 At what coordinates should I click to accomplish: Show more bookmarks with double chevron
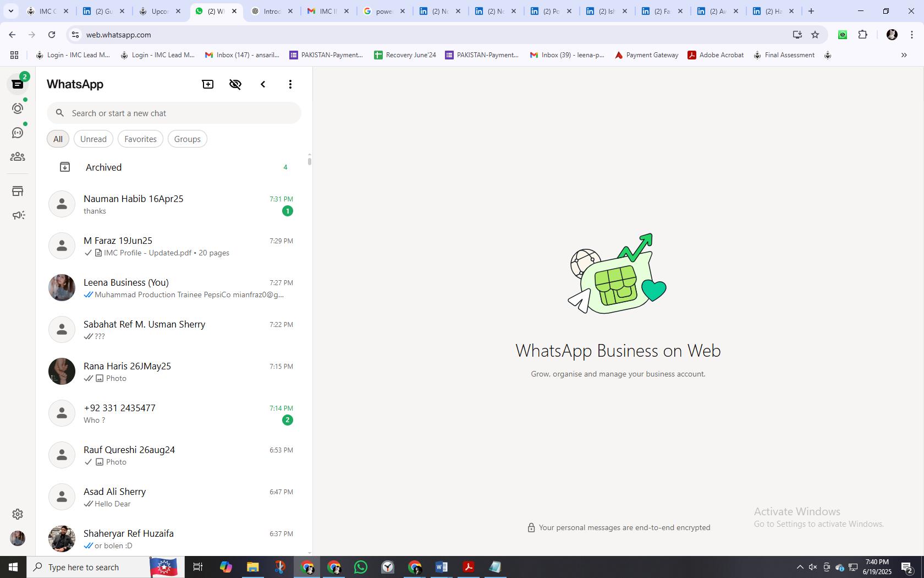coord(904,55)
